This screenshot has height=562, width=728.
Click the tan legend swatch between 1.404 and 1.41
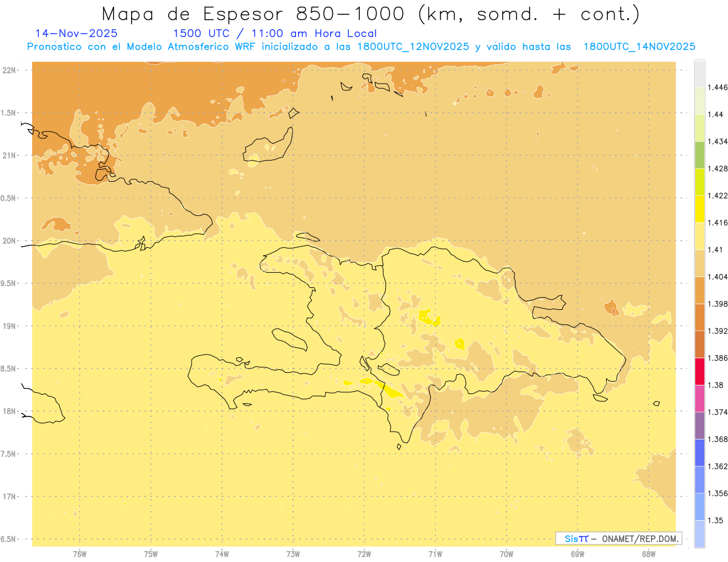699,263
